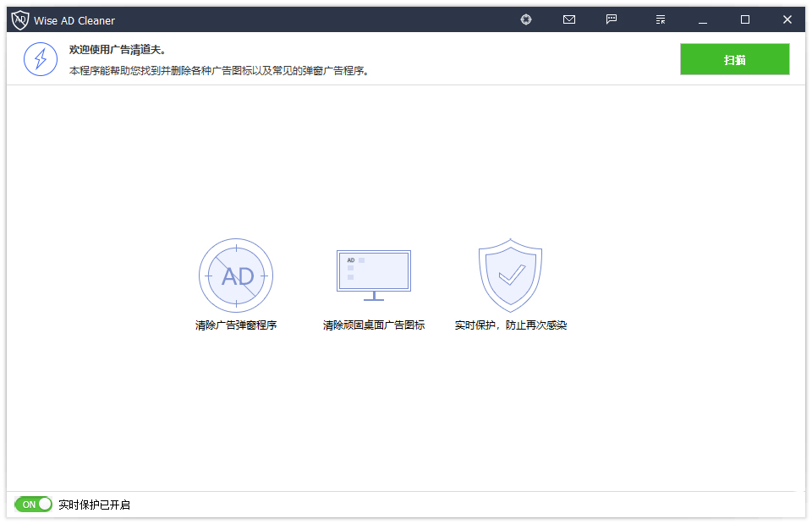The height and width of the screenshot is (524, 812).
Task: Maximize the Wise AD Cleaner window
Action: pos(745,19)
